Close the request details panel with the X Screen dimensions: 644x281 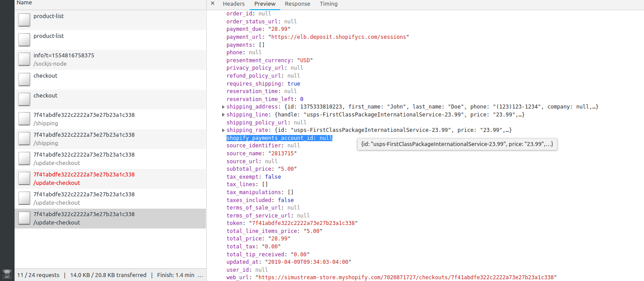tap(212, 4)
